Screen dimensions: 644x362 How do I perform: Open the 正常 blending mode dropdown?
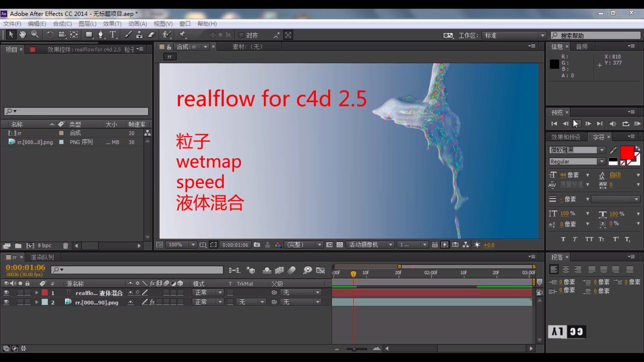tap(208, 292)
